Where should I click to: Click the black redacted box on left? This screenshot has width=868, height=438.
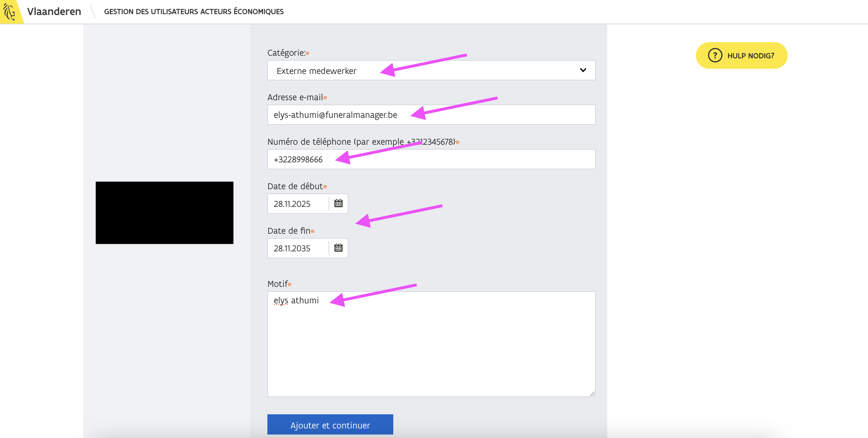point(164,212)
